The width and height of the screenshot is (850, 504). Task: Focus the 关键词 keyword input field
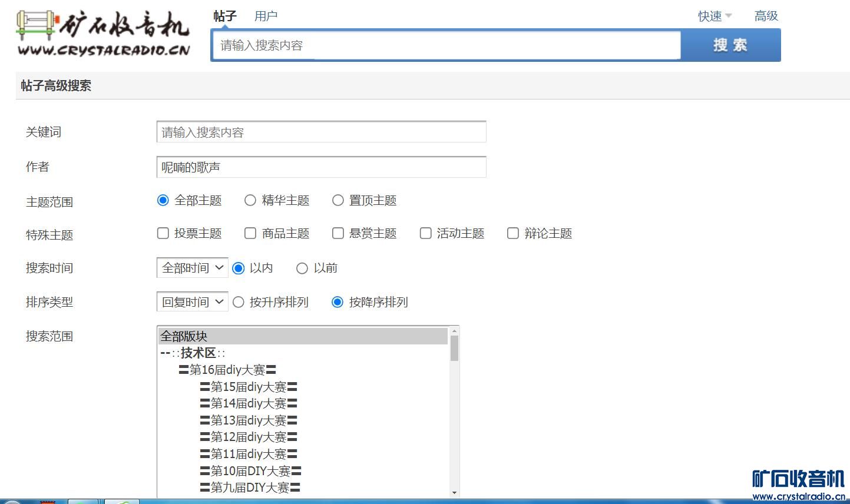[x=321, y=132]
